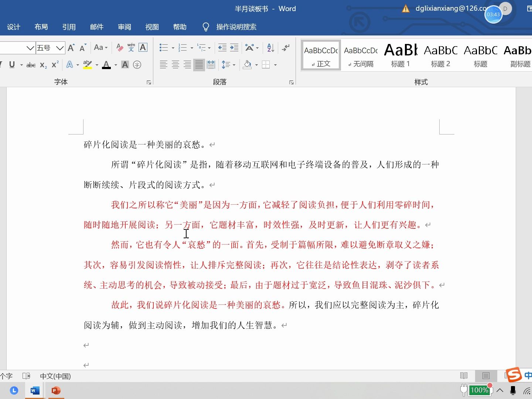The height and width of the screenshot is (399, 532).
Task: Sort paragraphs A to Z
Action: point(270,48)
